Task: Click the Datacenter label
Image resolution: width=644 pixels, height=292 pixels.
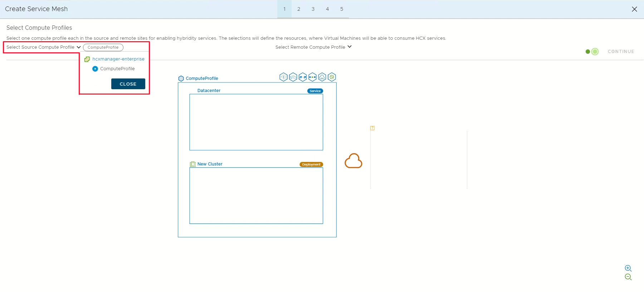Action: pos(209,91)
